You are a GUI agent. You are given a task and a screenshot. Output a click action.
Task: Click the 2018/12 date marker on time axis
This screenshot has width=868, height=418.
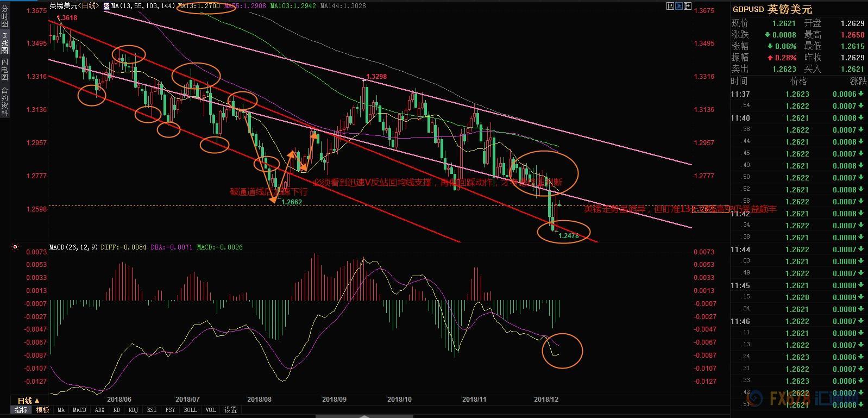click(x=546, y=399)
